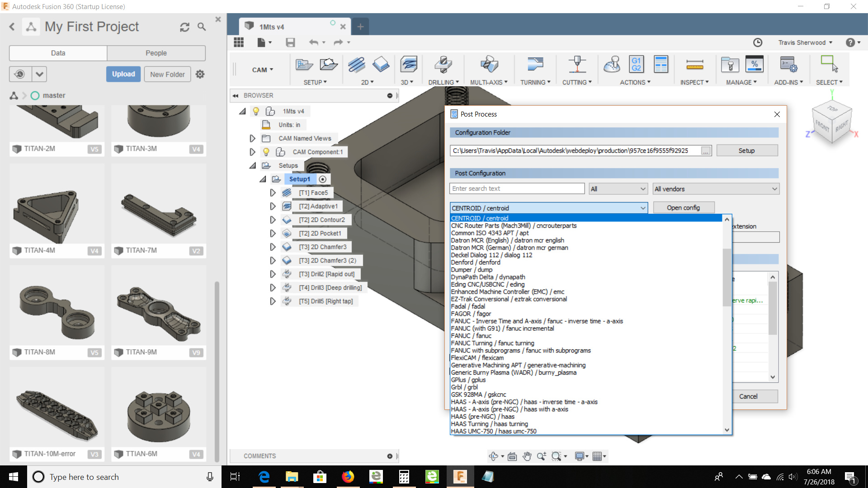Screen dimensions: 868x488
Task: Undo the last action arrow
Action: point(314,42)
